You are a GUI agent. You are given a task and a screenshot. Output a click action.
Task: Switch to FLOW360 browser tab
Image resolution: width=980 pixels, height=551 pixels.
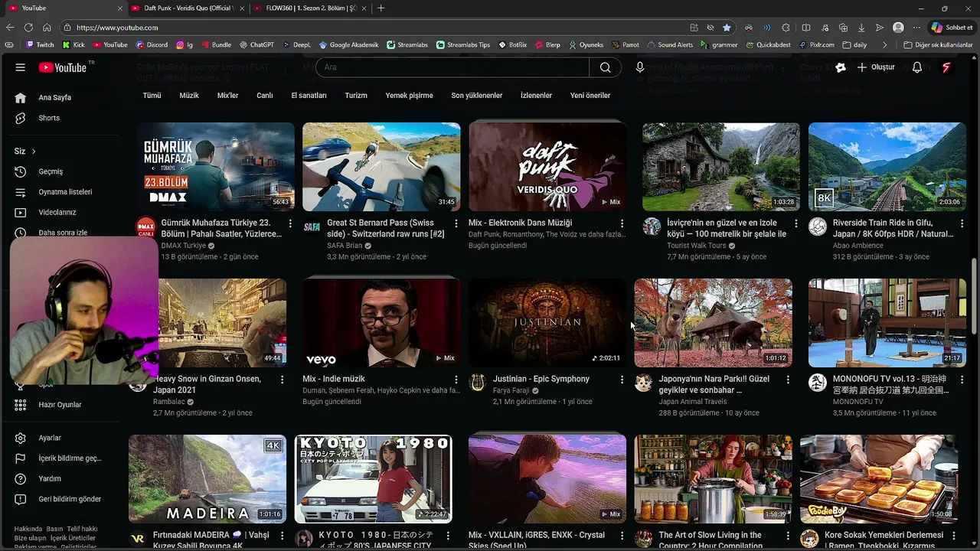point(312,8)
